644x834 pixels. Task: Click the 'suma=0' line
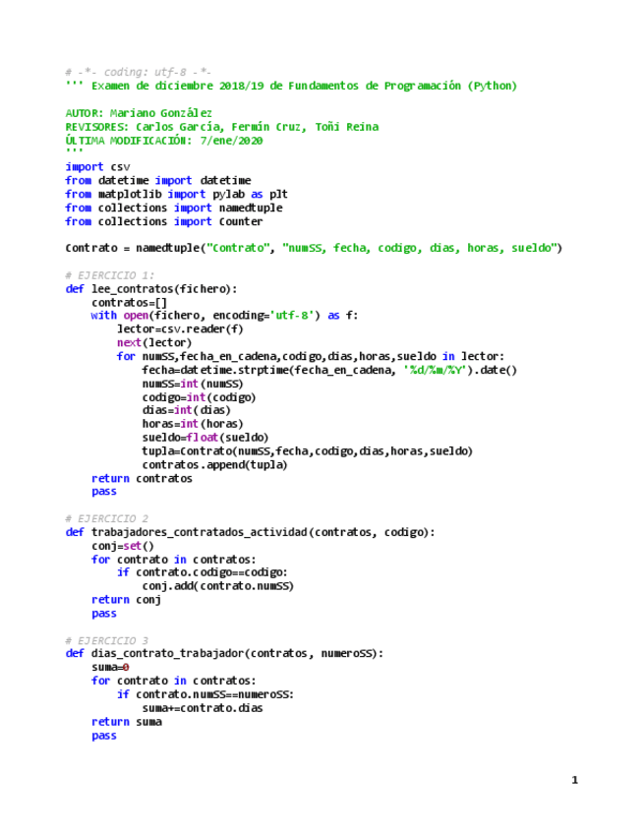coord(110,667)
